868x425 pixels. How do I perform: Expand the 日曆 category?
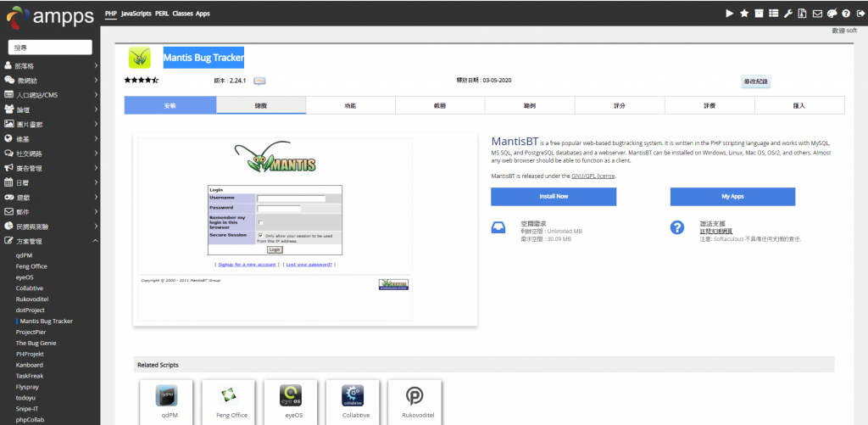(50, 182)
